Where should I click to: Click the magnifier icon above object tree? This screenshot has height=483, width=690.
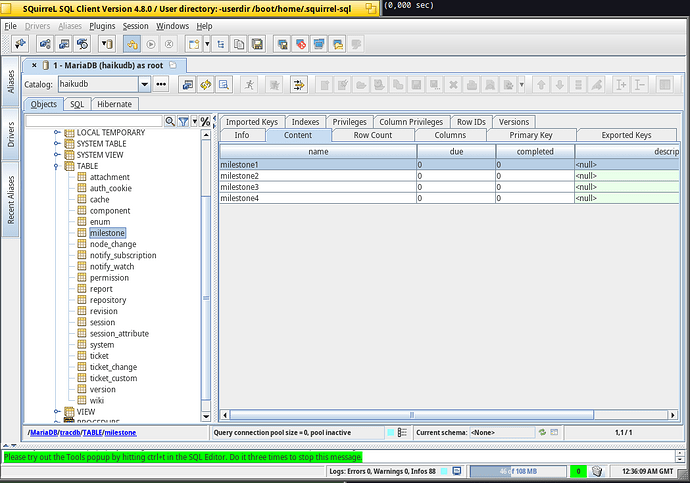(x=170, y=121)
